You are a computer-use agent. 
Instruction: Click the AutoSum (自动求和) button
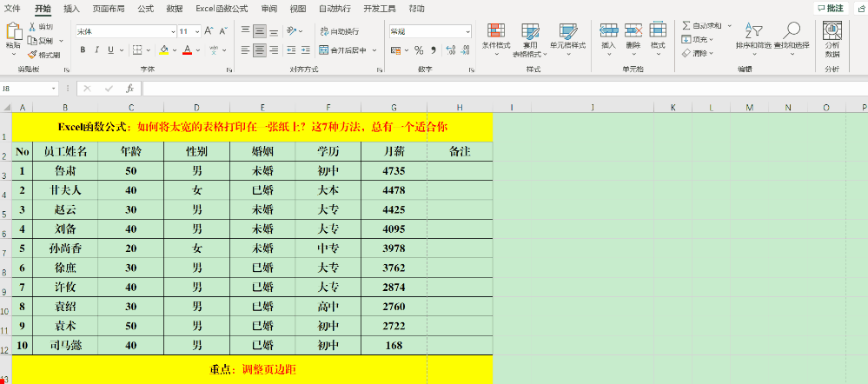702,26
